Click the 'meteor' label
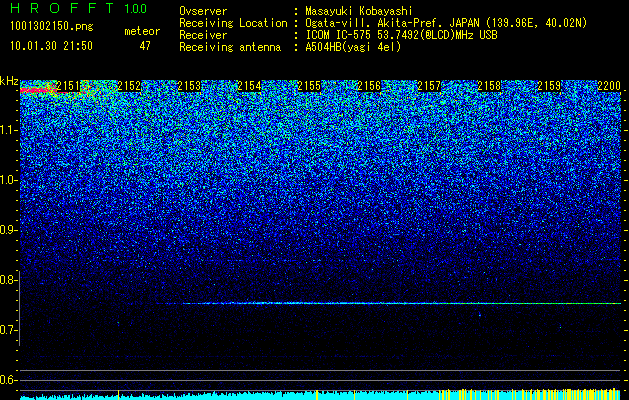 point(142,31)
